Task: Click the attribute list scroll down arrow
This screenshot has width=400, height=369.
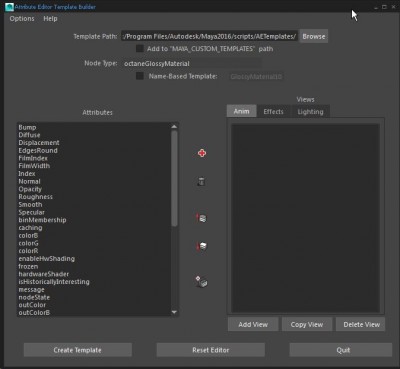Action: [174, 312]
